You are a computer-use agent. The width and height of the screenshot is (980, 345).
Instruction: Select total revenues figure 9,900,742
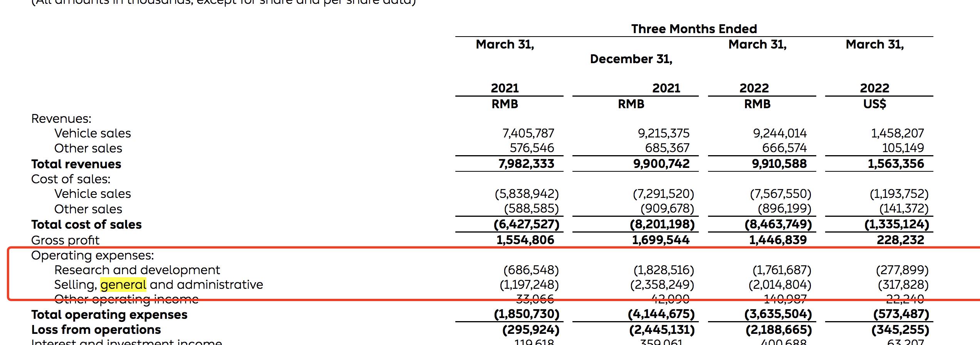pyautogui.click(x=662, y=164)
